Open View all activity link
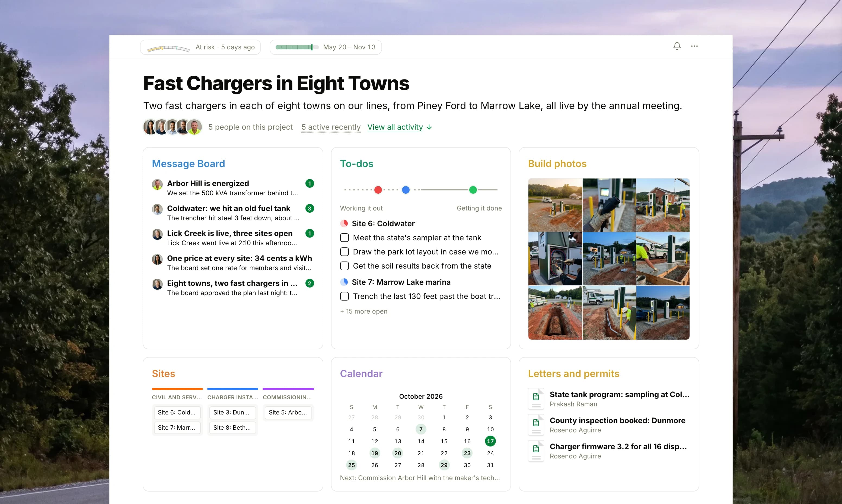This screenshot has width=842, height=504. (395, 127)
